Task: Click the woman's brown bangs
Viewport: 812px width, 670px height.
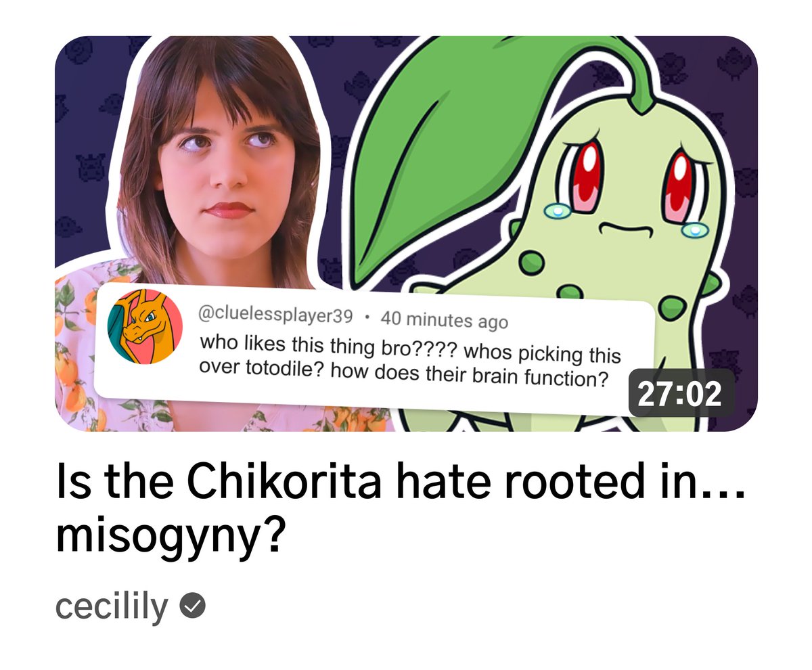Action: pos(217,102)
